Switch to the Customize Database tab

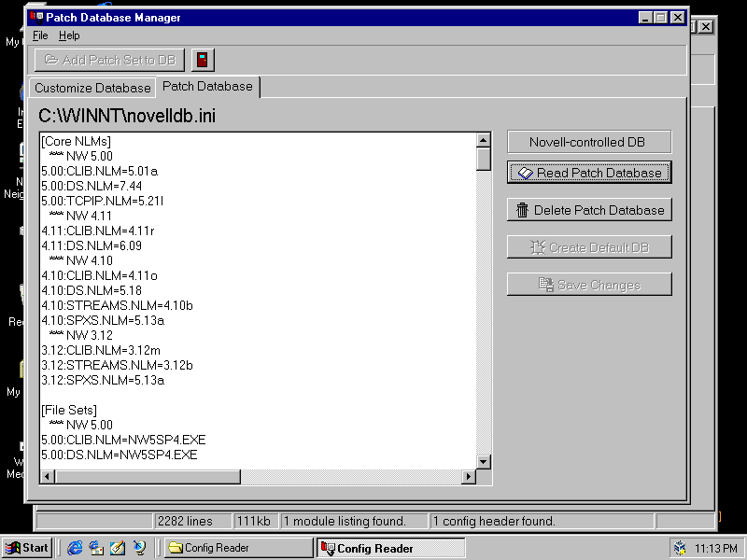coord(92,88)
